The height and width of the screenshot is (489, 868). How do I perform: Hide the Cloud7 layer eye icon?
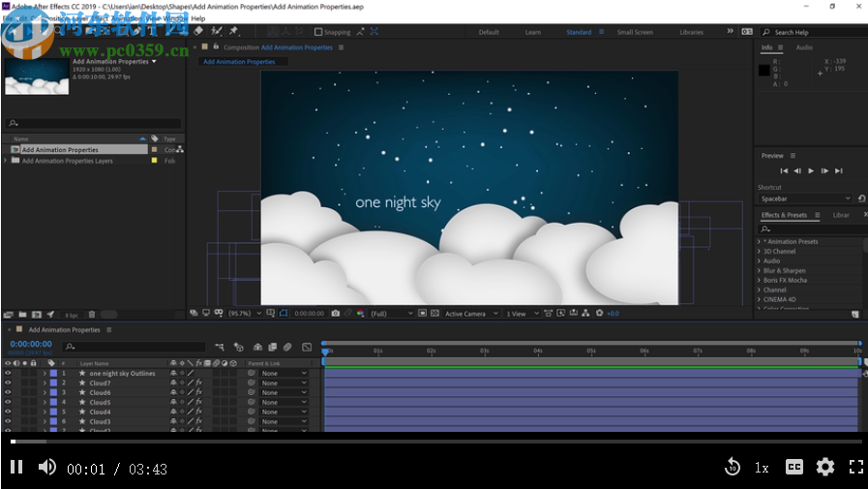[x=8, y=382]
